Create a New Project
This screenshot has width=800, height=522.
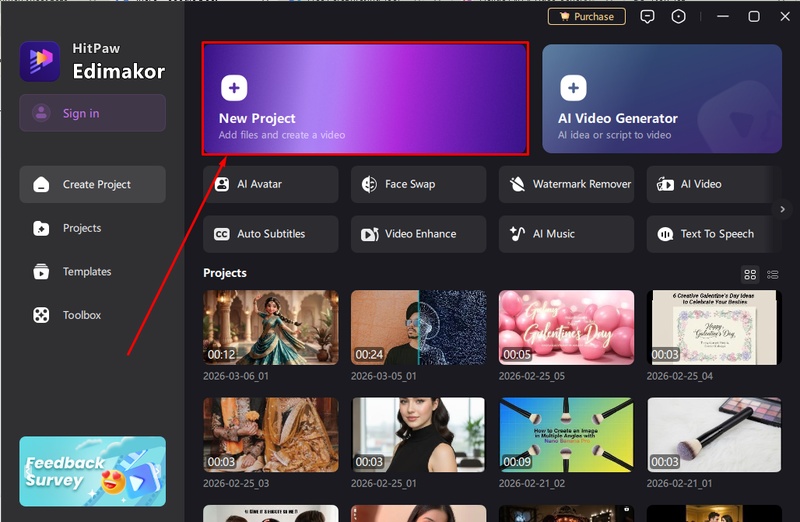(x=365, y=99)
